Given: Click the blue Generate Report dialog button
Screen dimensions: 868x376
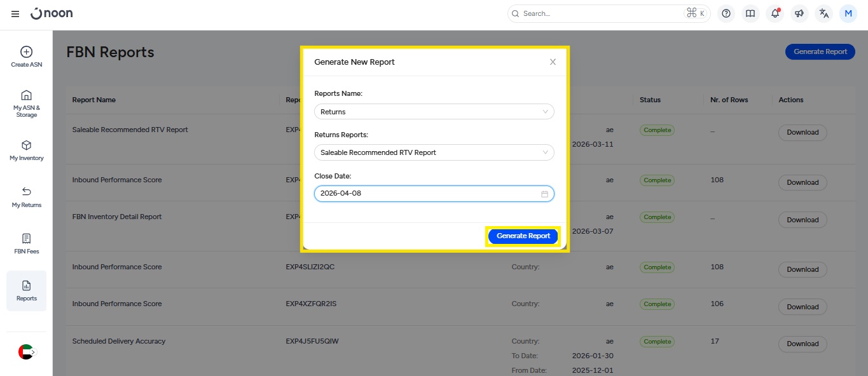Looking at the screenshot, I should click(x=523, y=236).
